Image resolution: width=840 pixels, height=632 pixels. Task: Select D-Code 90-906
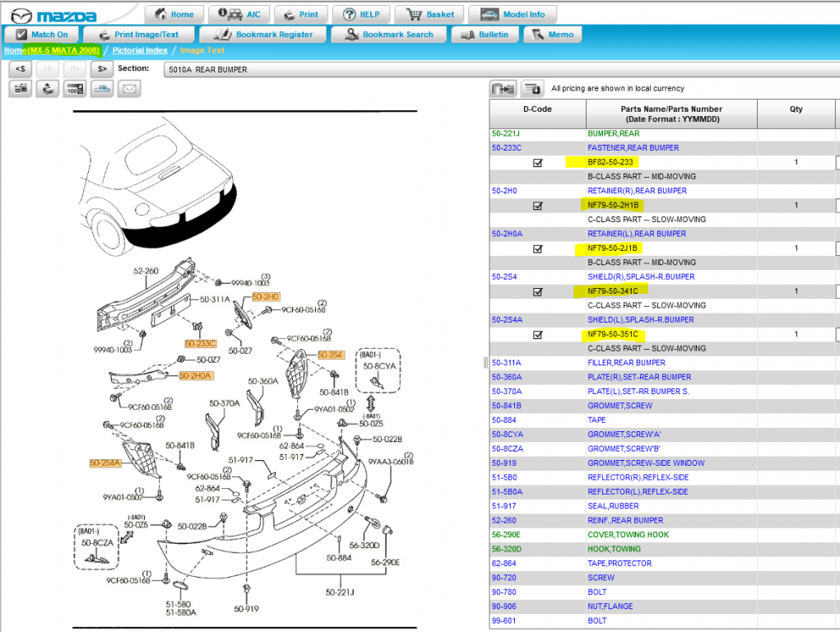coord(504,606)
